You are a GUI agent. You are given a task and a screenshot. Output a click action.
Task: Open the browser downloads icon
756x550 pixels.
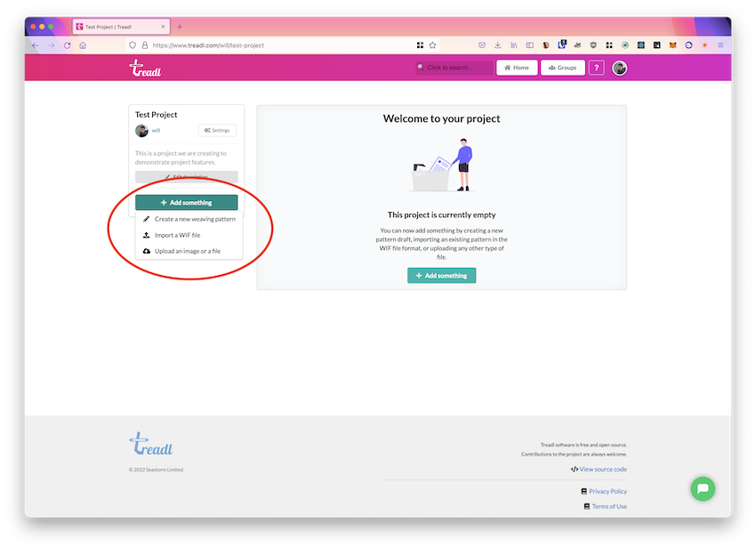(x=497, y=45)
